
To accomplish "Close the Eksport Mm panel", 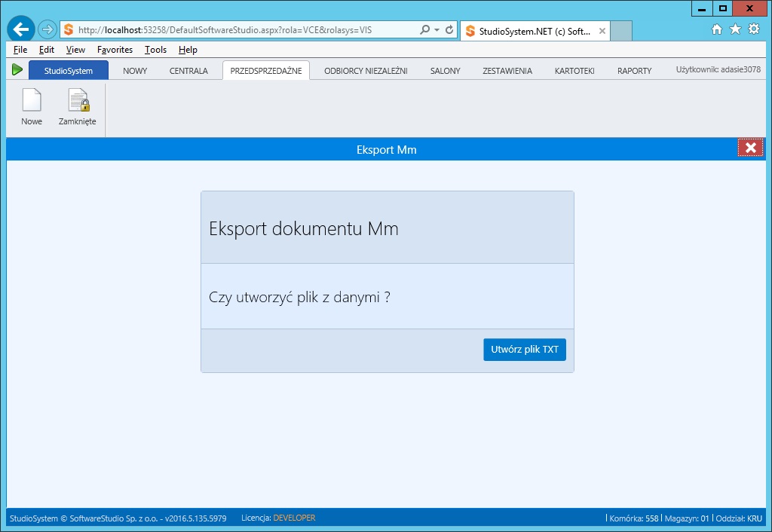I will coord(750,148).
